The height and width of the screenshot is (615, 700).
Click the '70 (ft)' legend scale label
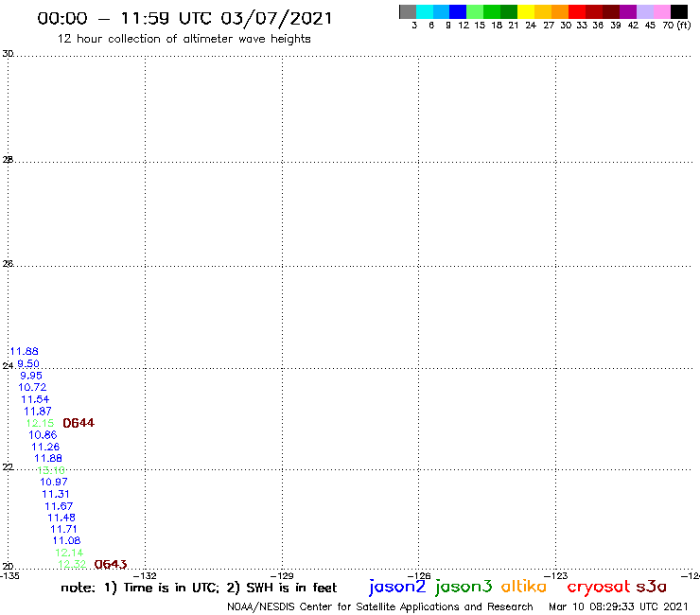pos(676,25)
